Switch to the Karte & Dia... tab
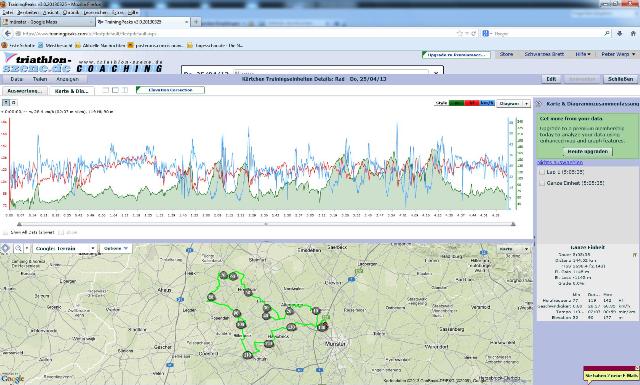 71,91
